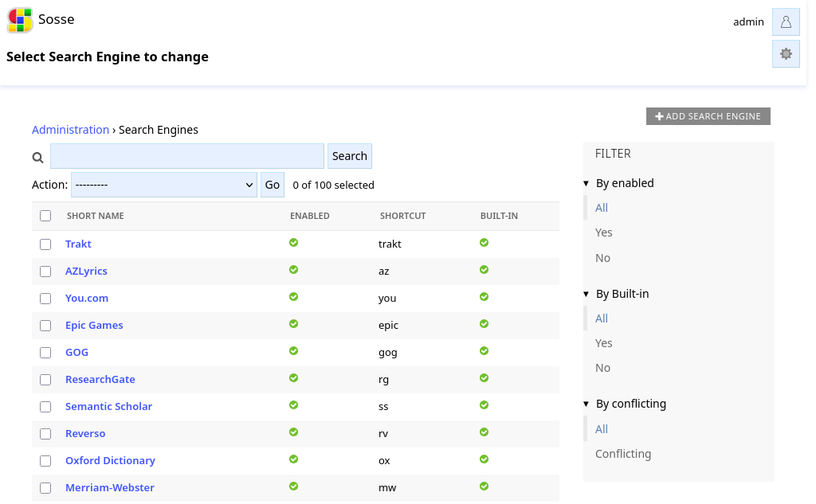The width and height of the screenshot is (816, 504).
Task: Click built-in check icon for Epic Games
Action: (x=484, y=323)
